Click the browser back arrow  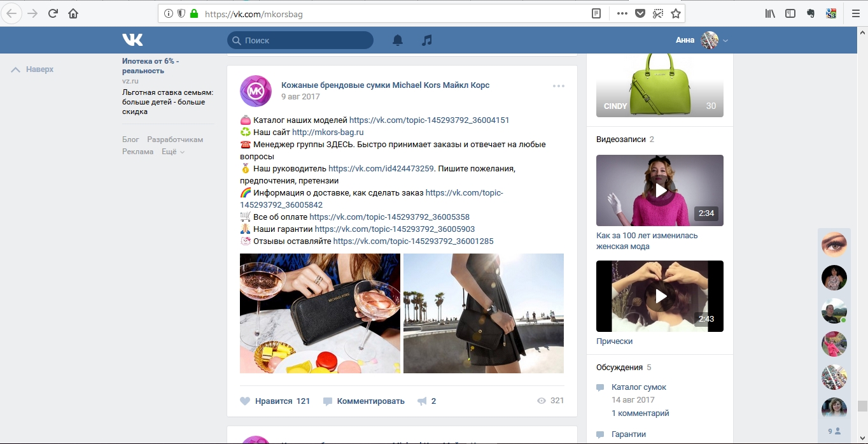tap(13, 13)
